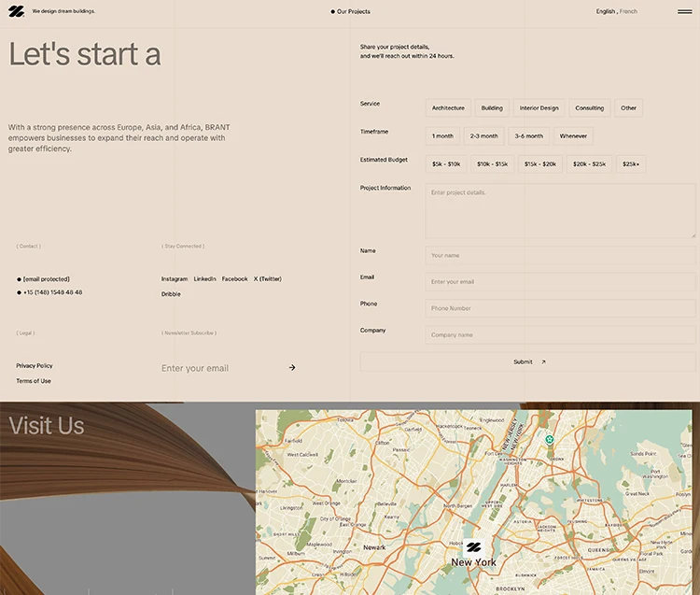
Task: Open the Privacy Policy link
Action: [x=35, y=366]
